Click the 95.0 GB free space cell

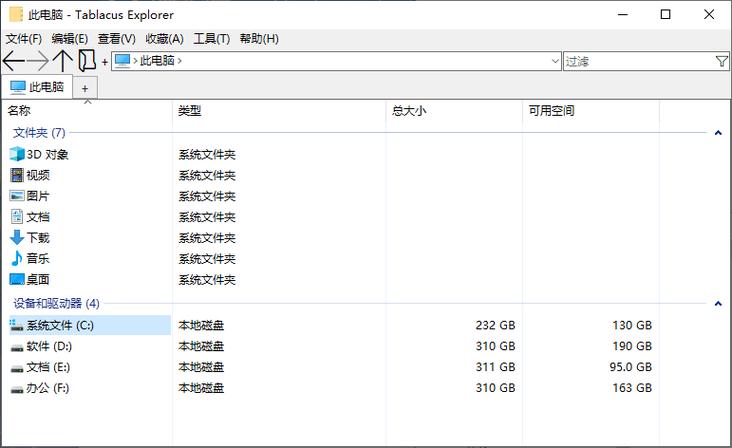tap(630, 367)
